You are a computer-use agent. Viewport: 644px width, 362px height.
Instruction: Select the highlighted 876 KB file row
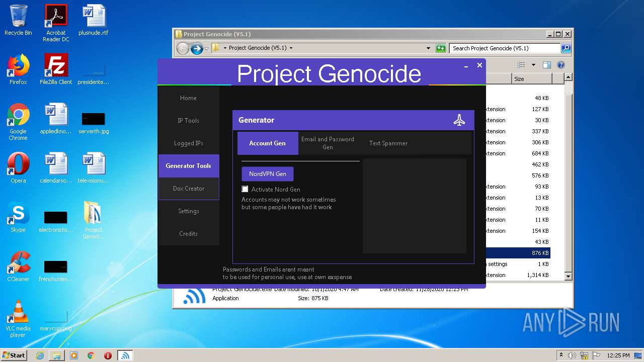point(518,253)
